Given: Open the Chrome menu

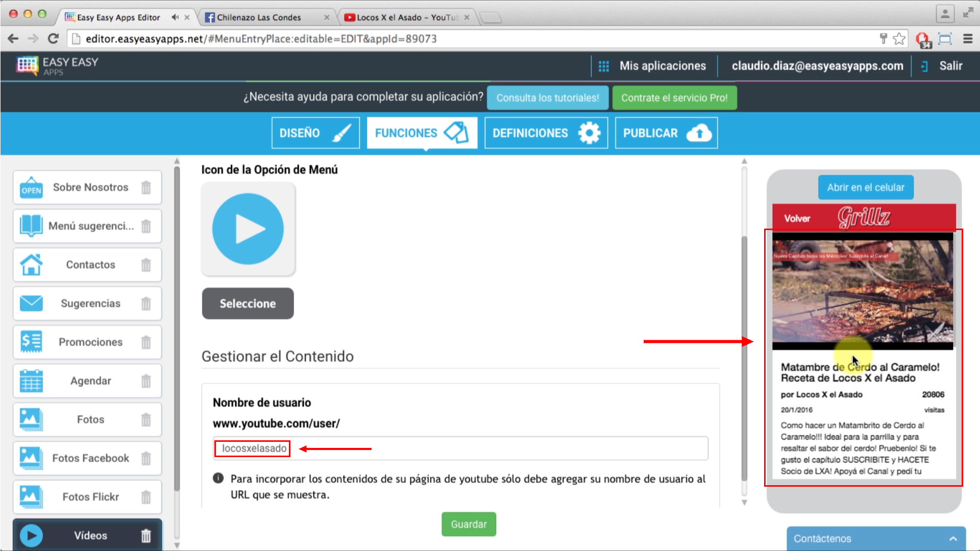Looking at the screenshot, I should (968, 38).
